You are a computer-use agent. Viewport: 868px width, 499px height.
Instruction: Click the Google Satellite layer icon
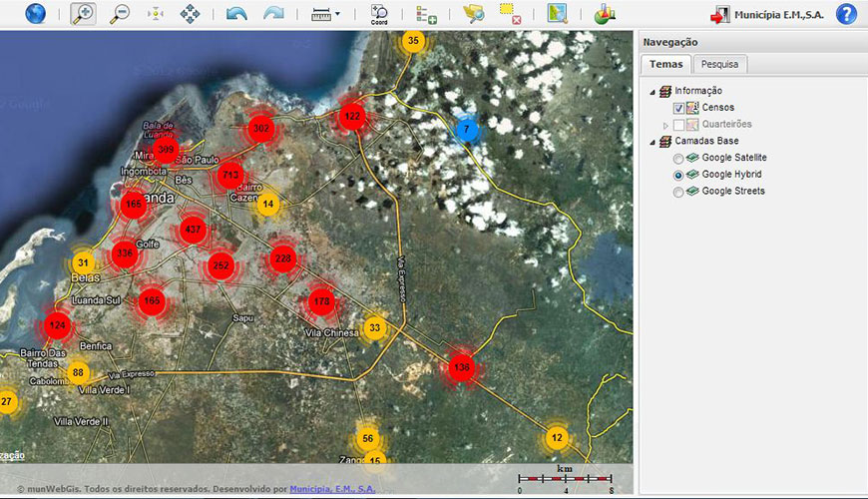click(692, 158)
